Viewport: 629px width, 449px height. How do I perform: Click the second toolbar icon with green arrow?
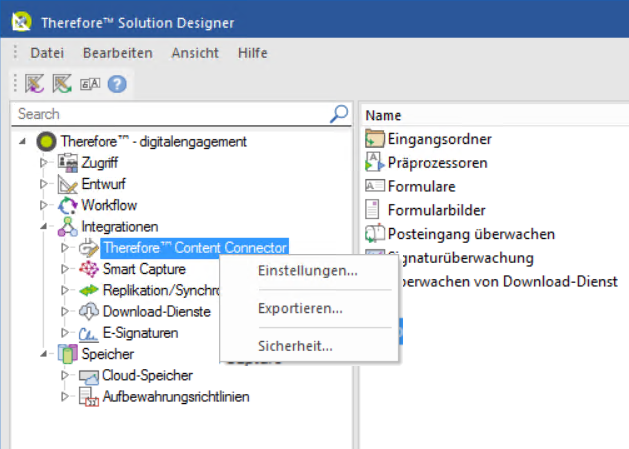coord(62,84)
